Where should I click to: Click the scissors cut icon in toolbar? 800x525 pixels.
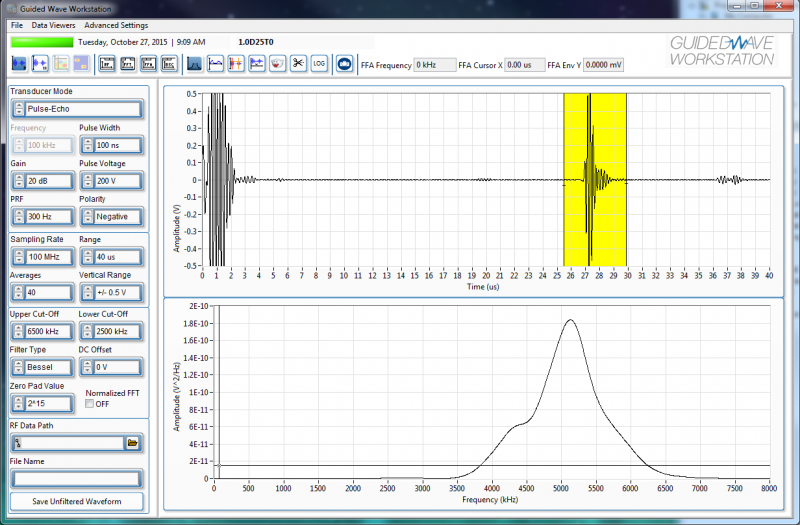(x=298, y=64)
